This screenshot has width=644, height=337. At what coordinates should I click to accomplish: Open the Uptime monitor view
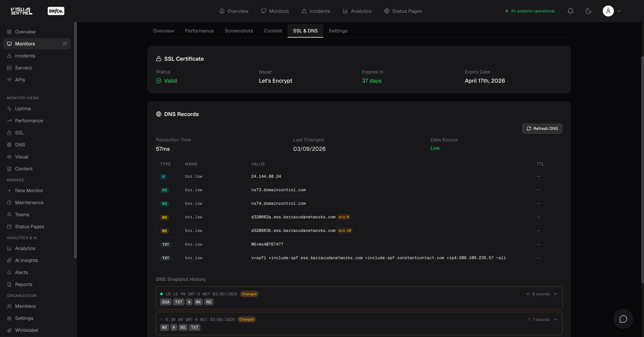(23, 109)
